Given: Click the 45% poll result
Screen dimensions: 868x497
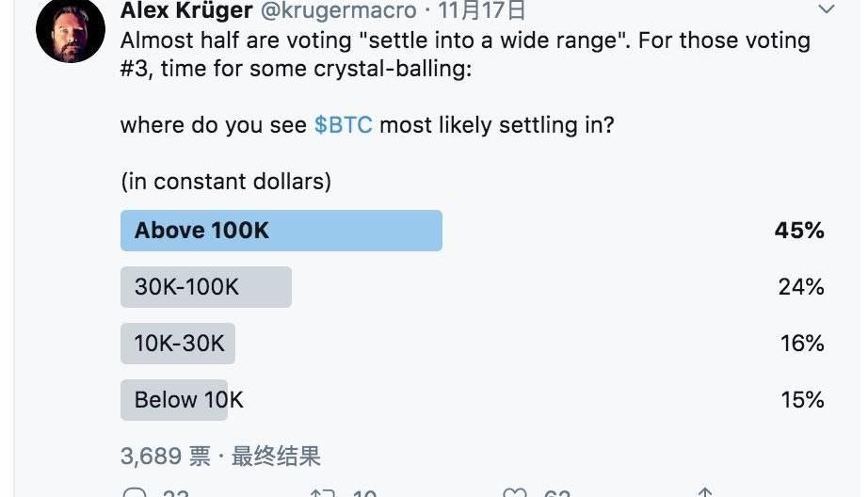Looking at the screenshot, I should pos(799,231).
